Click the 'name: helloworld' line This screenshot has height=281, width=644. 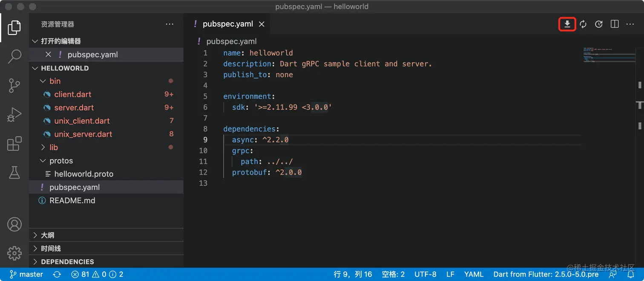click(x=258, y=53)
